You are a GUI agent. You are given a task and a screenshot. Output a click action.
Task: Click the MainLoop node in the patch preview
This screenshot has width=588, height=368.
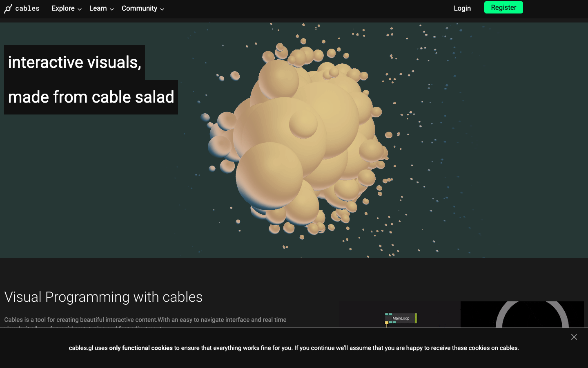(x=401, y=318)
